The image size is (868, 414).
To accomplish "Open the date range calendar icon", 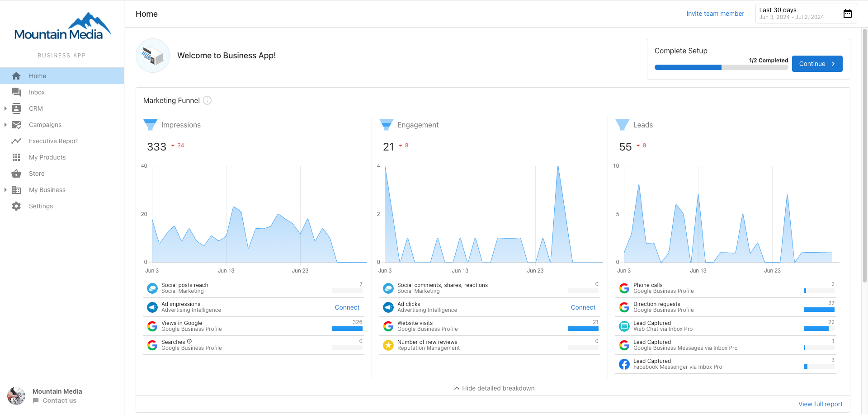I will pyautogui.click(x=847, y=14).
